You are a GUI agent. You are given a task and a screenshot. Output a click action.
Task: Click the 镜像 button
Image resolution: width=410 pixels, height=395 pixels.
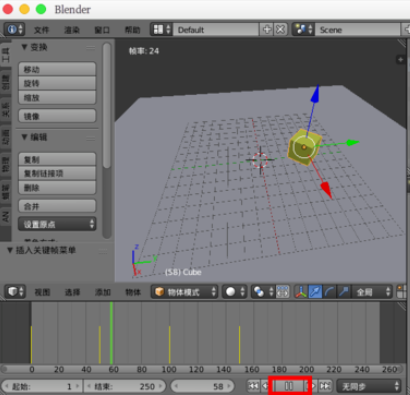pyautogui.click(x=57, y=116)
